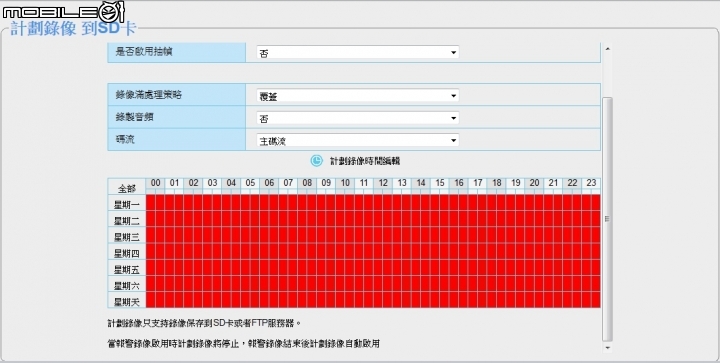Click the scrollbar down arrow
The image size is (720, 363).
(608, 348)
